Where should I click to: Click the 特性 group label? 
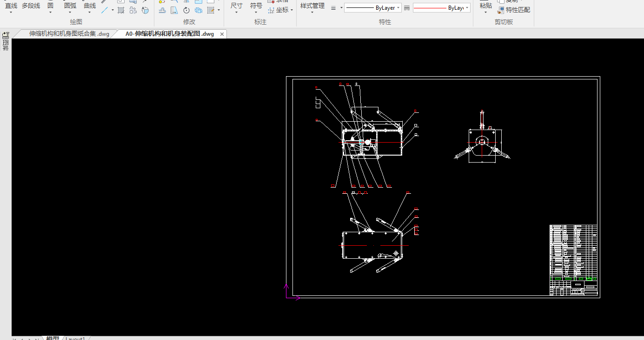pos(385,22)
